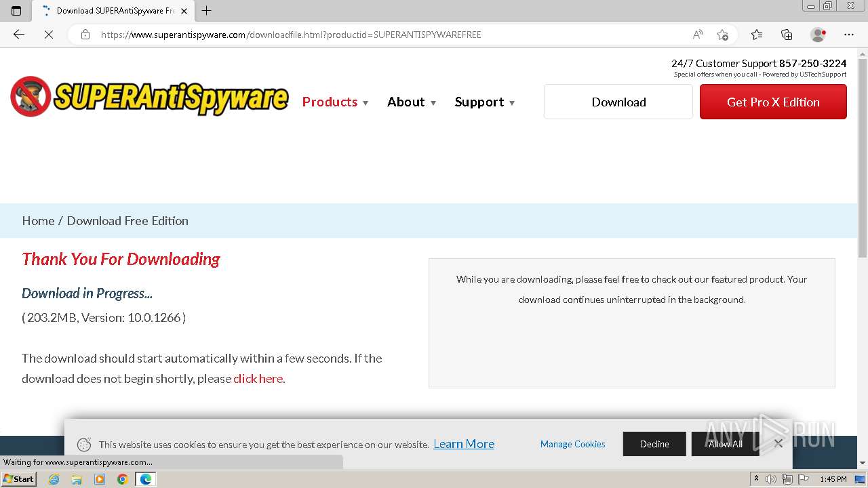The width and height of the screenshot is (868, 488).
Task: Show hidden tray icons arrow
Action: click(757, 479)
